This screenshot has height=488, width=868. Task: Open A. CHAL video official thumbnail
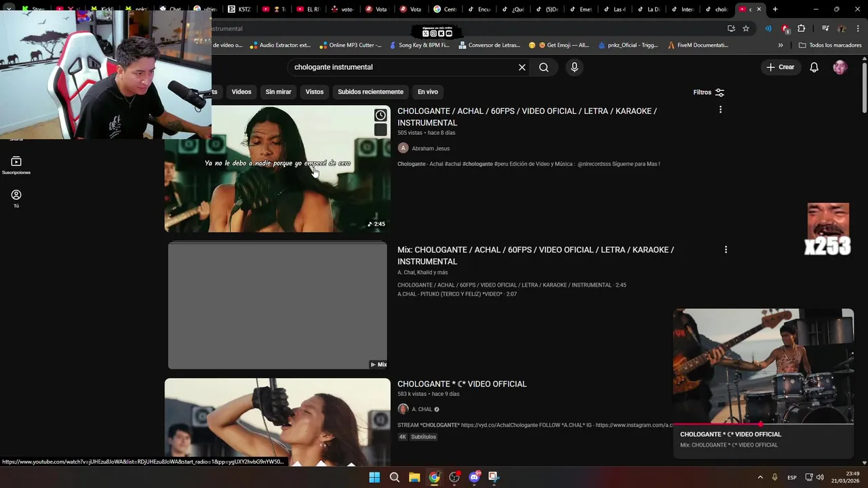coord(277,422)
